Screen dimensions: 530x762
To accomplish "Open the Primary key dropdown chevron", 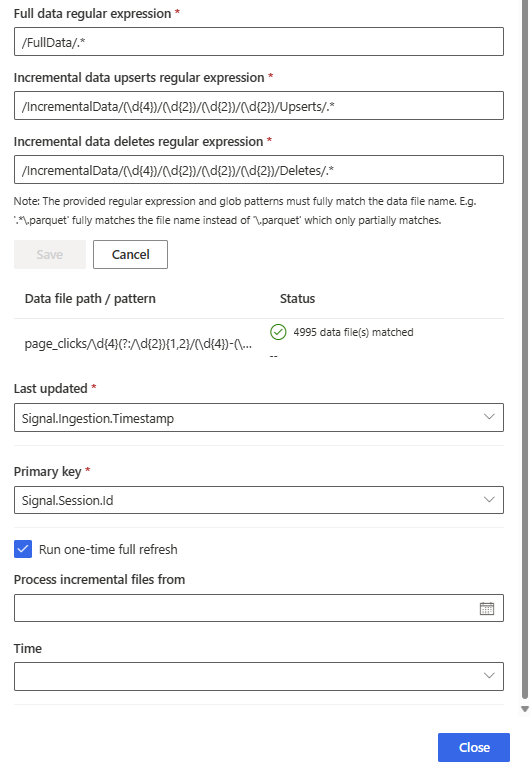I will pyautogui.click(x=489, y=500).
